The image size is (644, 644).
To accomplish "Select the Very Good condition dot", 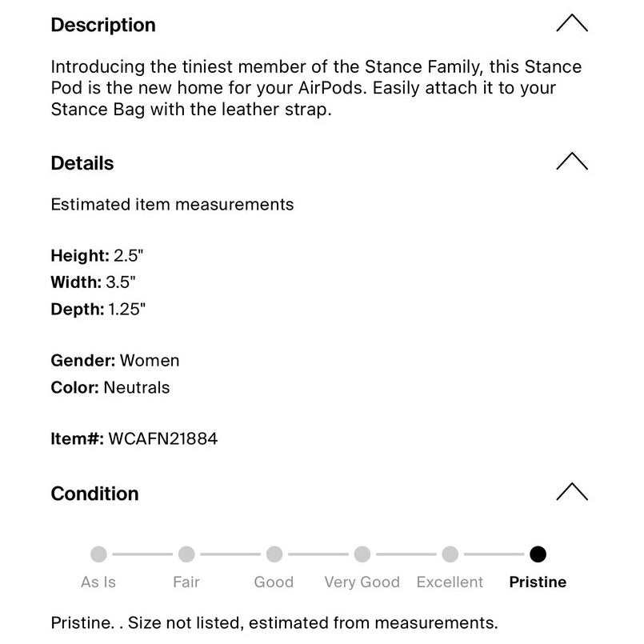I will coord(362,554).
